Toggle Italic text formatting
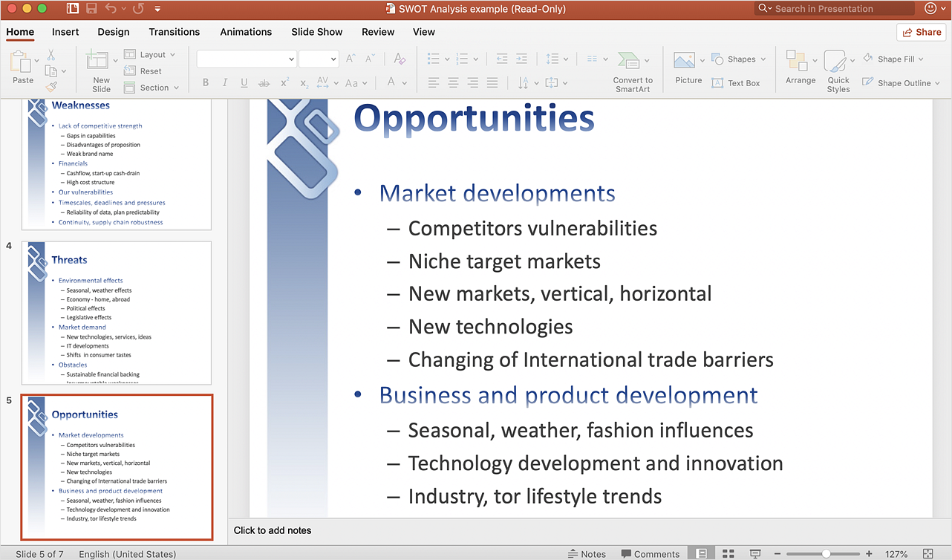Viewport: 952px width, 560px height. [x=225, y=83]
